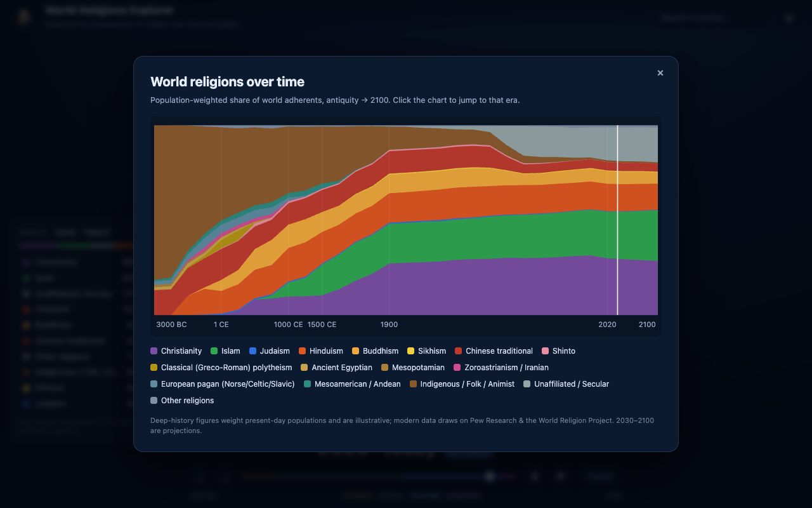Click European pagan (Norse/Celtic/Slavic) legend entry

(x=223, y=384)
